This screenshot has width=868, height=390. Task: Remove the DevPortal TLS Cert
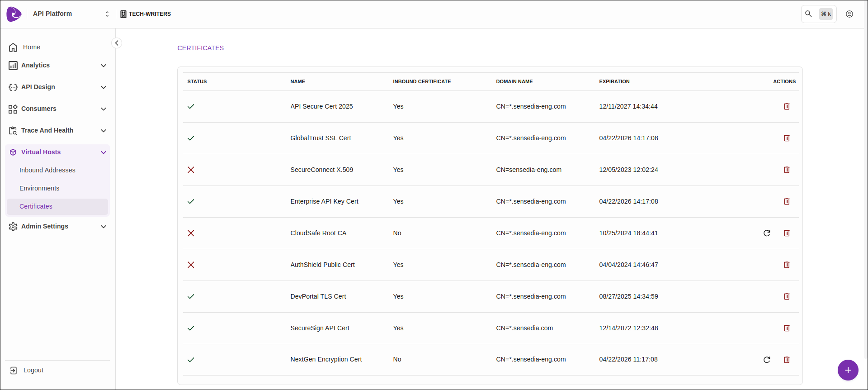787,296
